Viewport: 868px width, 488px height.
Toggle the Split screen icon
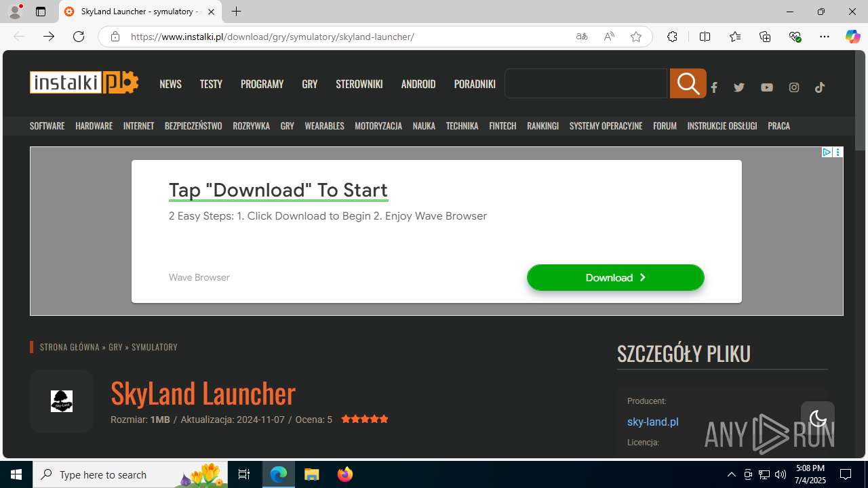[x=705, y=37]
